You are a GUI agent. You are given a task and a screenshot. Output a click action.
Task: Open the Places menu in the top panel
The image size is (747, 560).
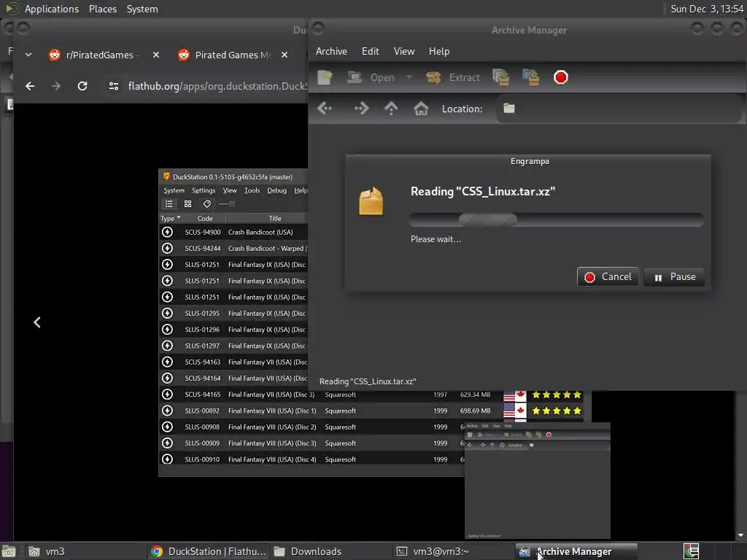click(x=103, y=9)
